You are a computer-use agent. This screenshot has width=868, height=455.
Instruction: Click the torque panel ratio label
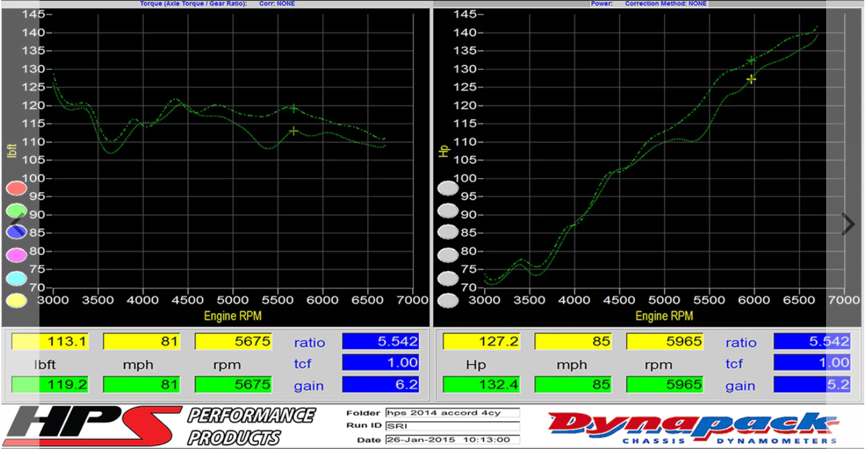309,343
